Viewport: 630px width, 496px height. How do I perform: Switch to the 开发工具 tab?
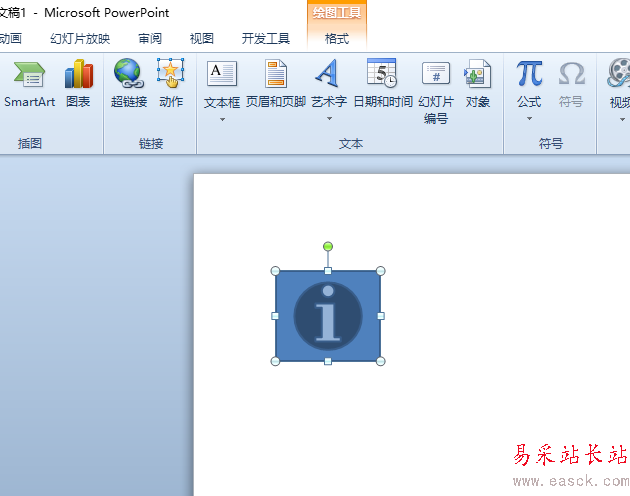coord(266,39)
